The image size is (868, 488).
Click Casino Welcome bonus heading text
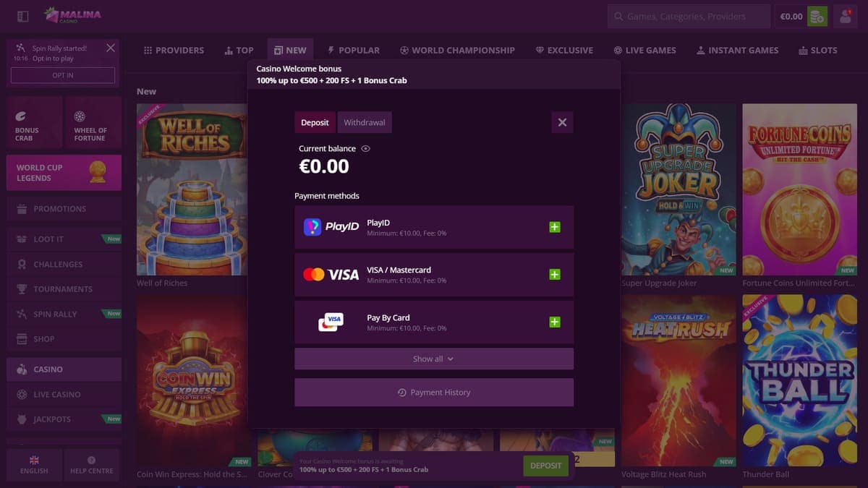point(299,69)
